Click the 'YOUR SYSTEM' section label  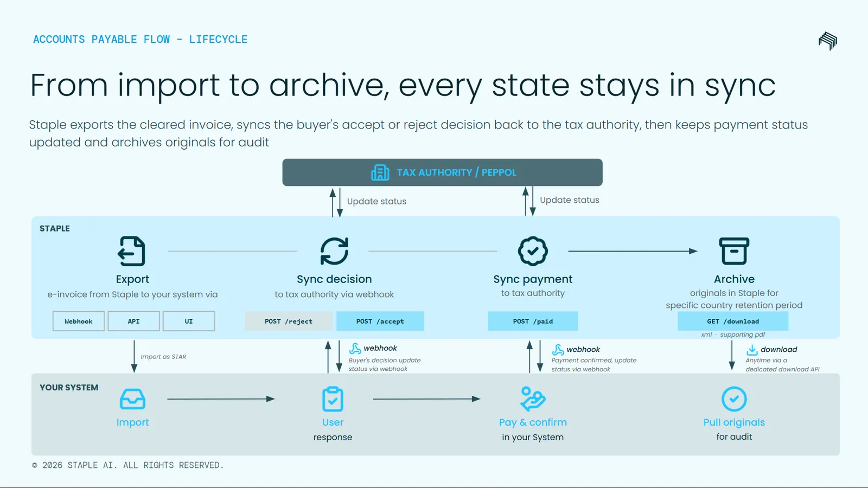click(69, 388)
